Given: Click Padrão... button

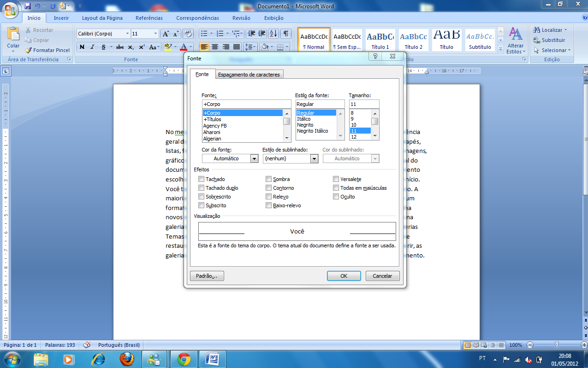Looking at the screenshot, I should pyautogui.click(x=207, y=276).
